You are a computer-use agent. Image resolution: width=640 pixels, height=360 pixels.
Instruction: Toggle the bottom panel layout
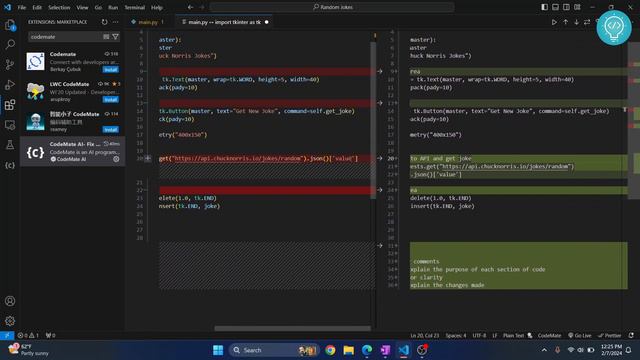556,7
